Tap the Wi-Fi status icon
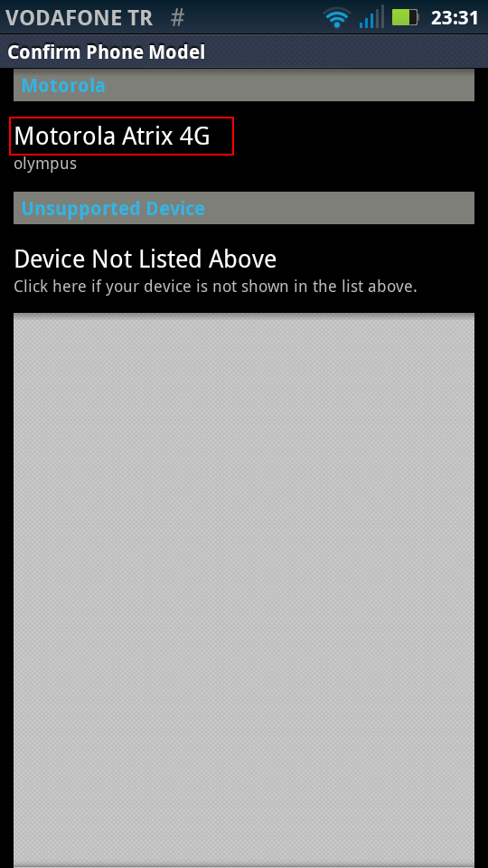This screenshot has width=488, height=868. tap(337, 17)
